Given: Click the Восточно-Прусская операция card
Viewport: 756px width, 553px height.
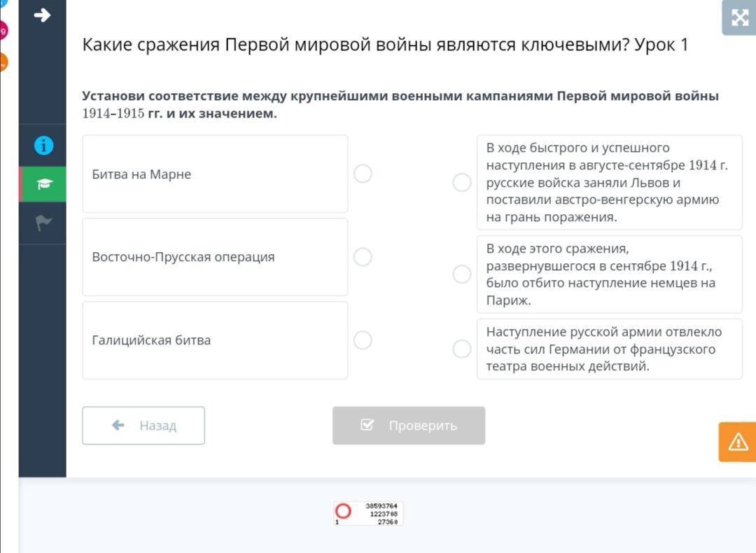Looking at the screenshot, I should pos(215,257).
